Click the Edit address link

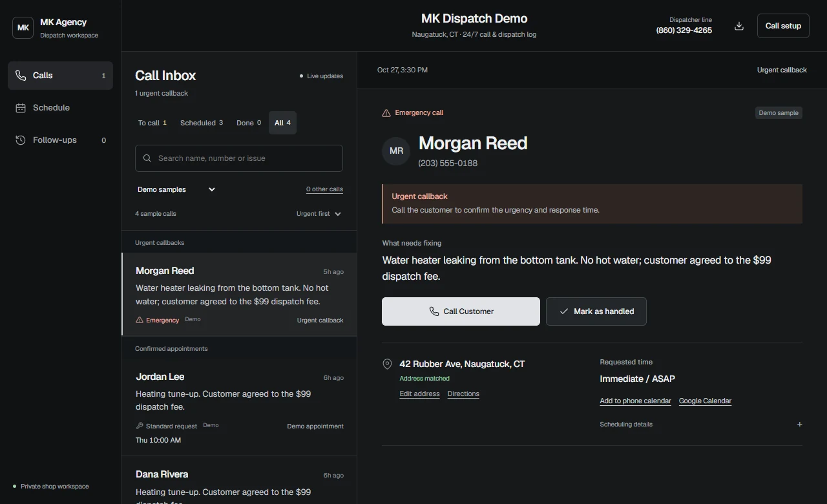(419, 394)
